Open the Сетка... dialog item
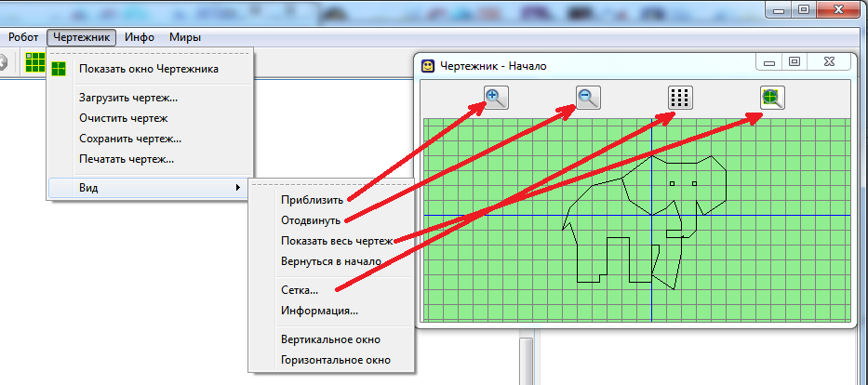Image resolution: width=868 pixels, height=385 pixels. click(x=330, y=290)
